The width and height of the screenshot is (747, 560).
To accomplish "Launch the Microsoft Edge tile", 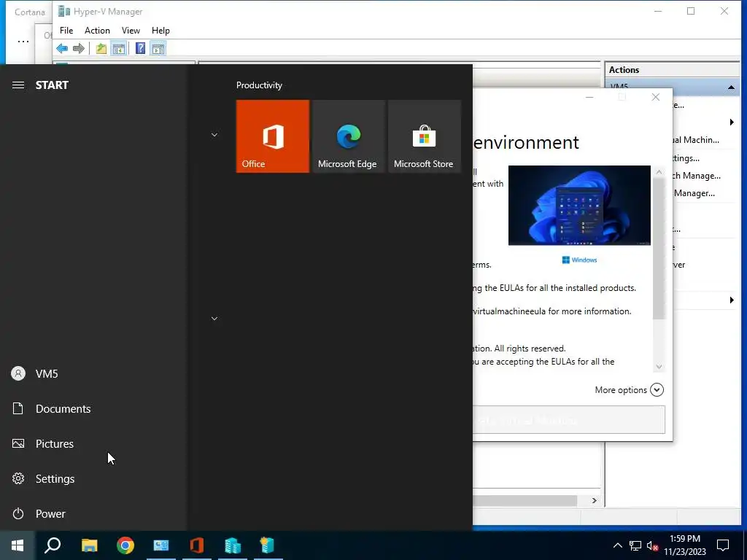I will click(348, 136).
